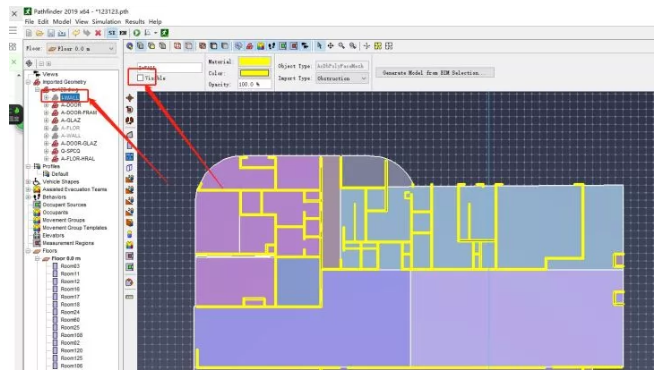The width and height of the screenshot is (657, 375).
Task: Toggle the Visible checkbox in properties panel
Action: tap(140, 78)
